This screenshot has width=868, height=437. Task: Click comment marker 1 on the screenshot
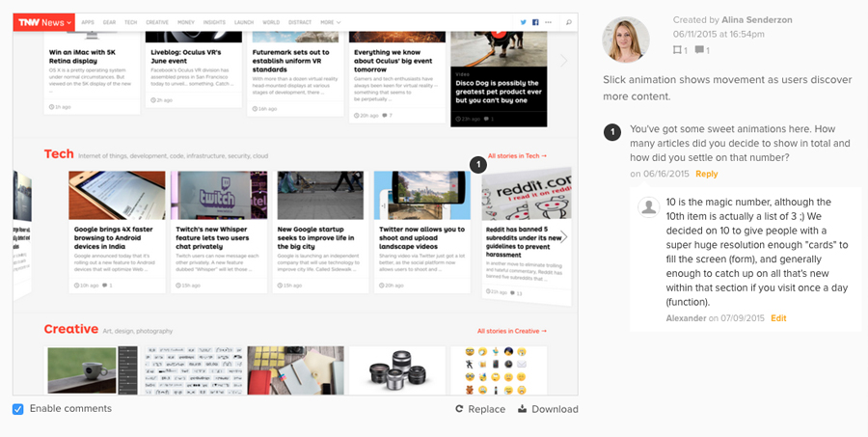pyautogui.click(x=477, y=165)
